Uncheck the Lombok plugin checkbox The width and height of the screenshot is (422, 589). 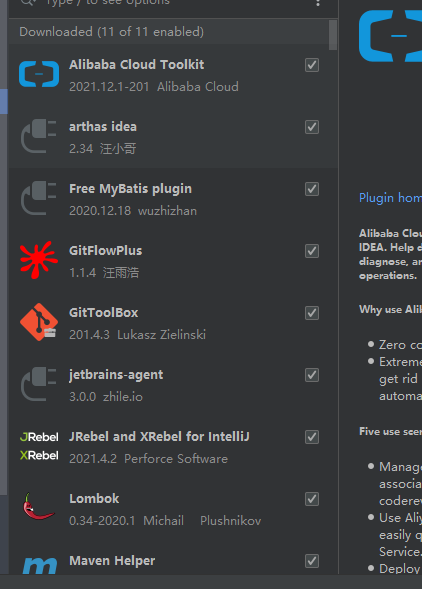tap(312, 499)
